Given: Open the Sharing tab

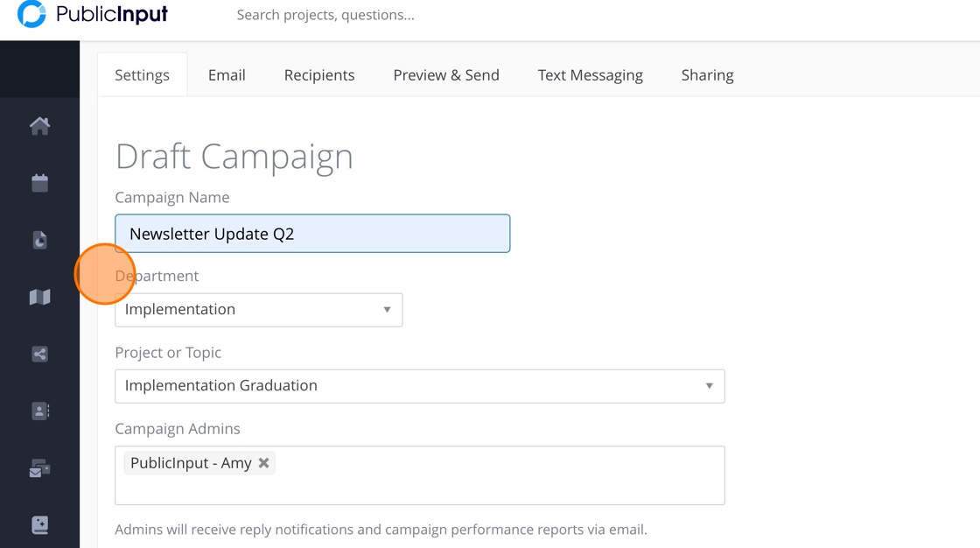Looking at the screenshot, I should [707, 75].
